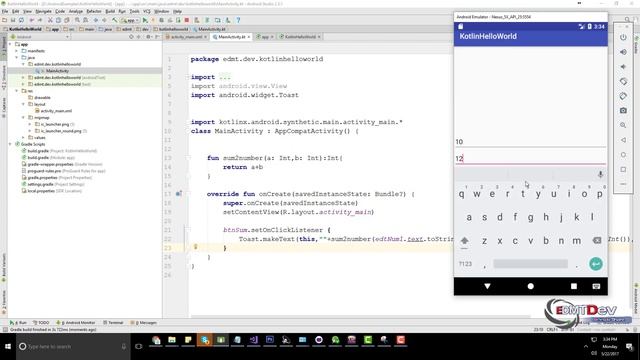
Task: Open the Android project view dropdown
Action: coord(40,37)
